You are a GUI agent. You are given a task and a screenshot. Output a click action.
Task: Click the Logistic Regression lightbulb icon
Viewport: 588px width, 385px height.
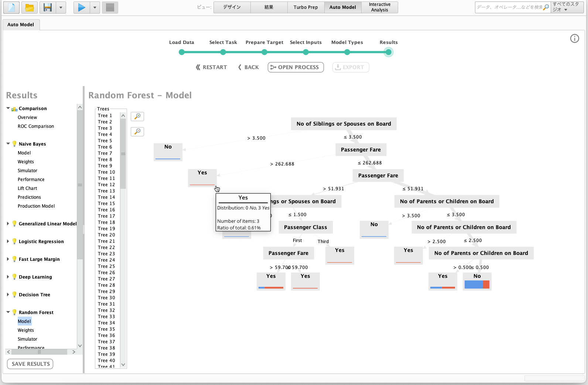click(14, 241)
